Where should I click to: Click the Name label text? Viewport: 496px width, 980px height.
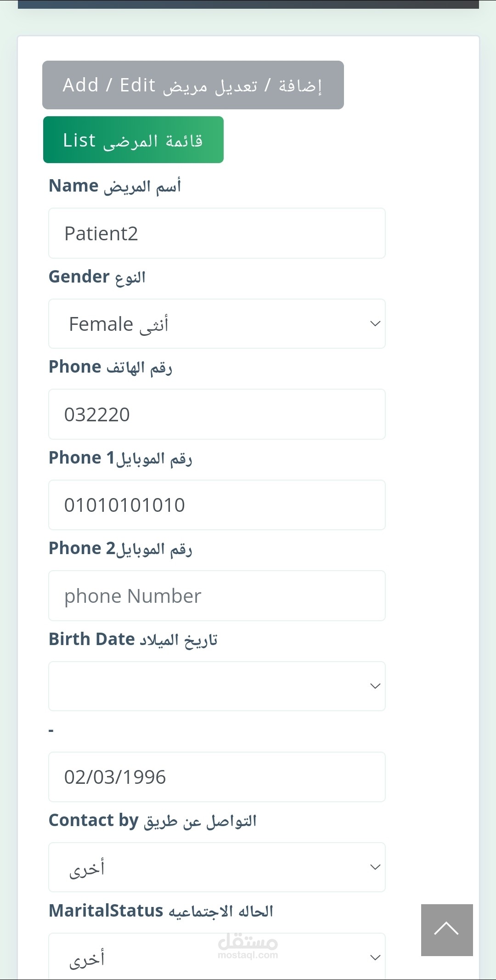click(x=115, y=186)
